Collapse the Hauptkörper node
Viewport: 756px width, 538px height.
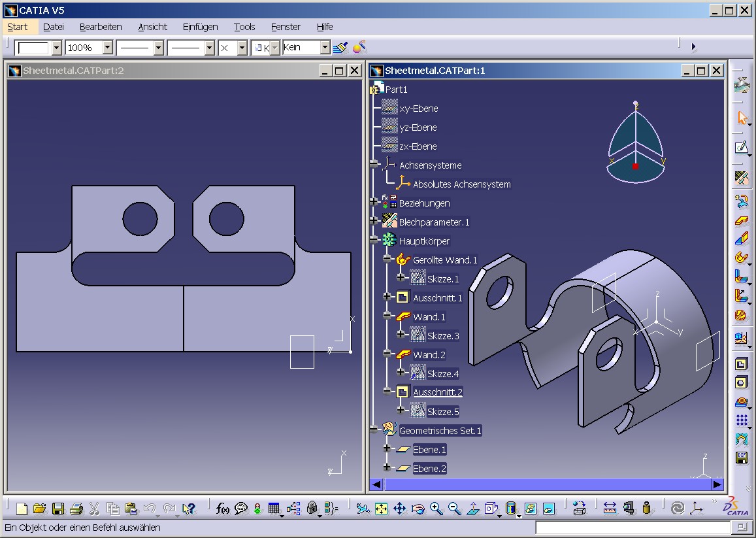[374, 240]
